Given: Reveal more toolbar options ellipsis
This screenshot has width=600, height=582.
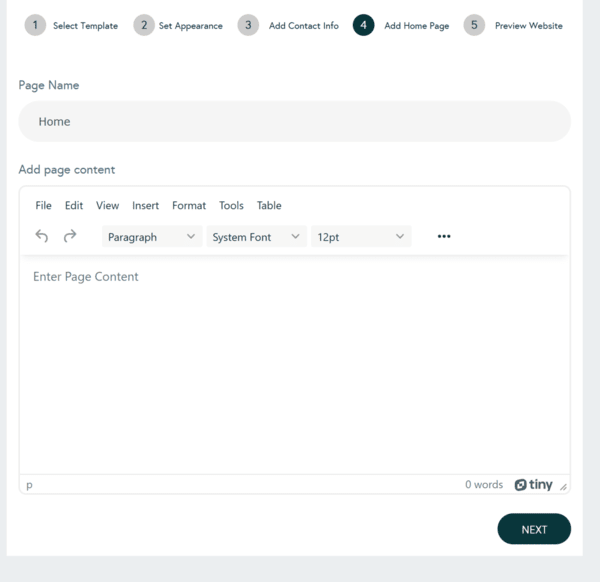Looking at the screenshot, I should pyautogui.click(x=444, y=236).
